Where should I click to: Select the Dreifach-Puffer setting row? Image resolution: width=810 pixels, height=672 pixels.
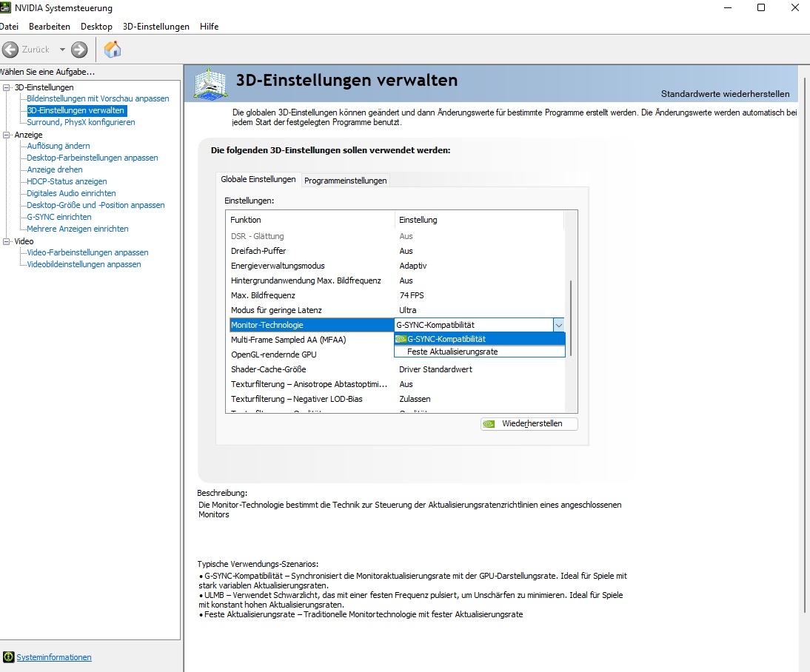pos(396,251)
